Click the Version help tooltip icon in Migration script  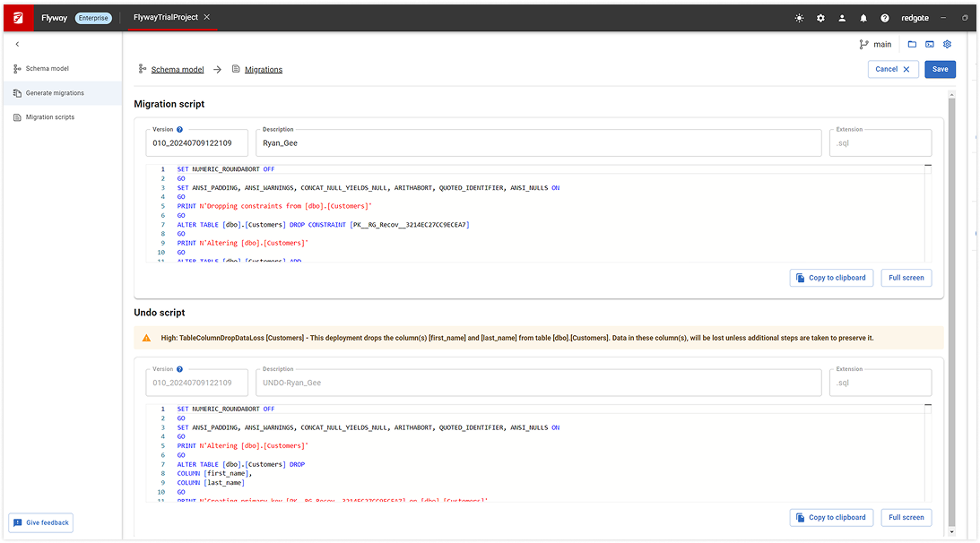pyautogui.click(x=180, y=130)
